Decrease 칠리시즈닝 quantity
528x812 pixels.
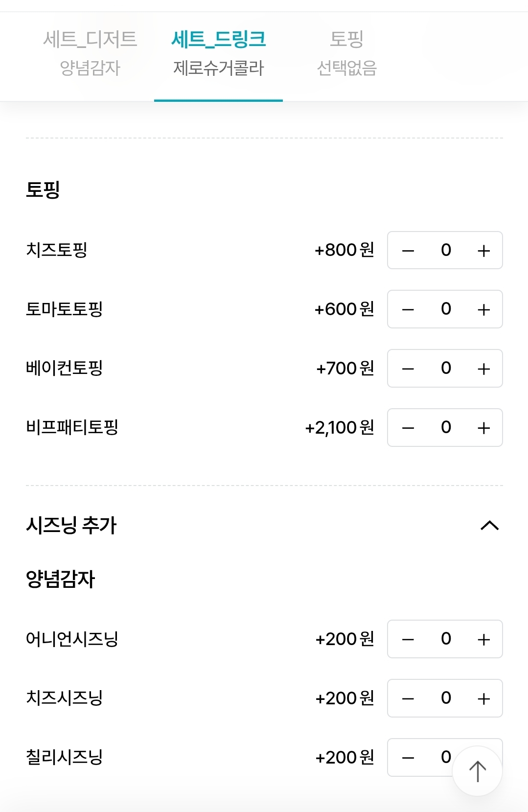point(408,758)
